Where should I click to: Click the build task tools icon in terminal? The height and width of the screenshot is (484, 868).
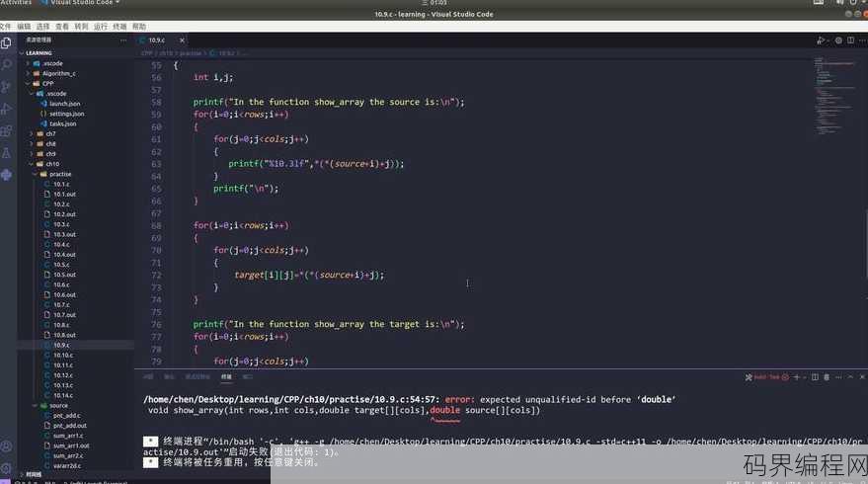[x=749, y=377]
